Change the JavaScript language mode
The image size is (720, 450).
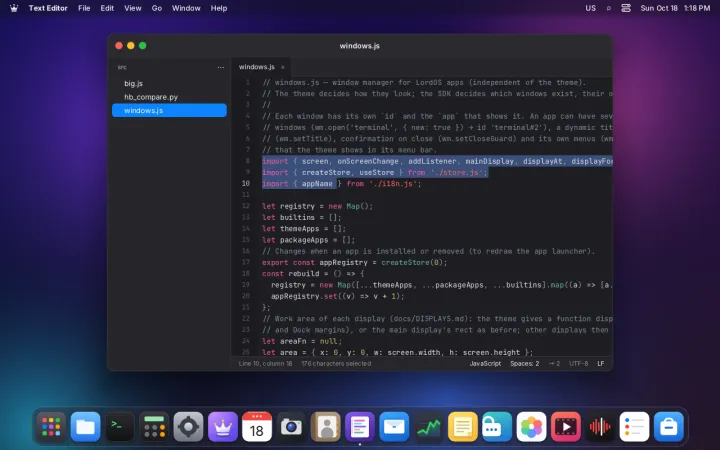coord(485,363)
